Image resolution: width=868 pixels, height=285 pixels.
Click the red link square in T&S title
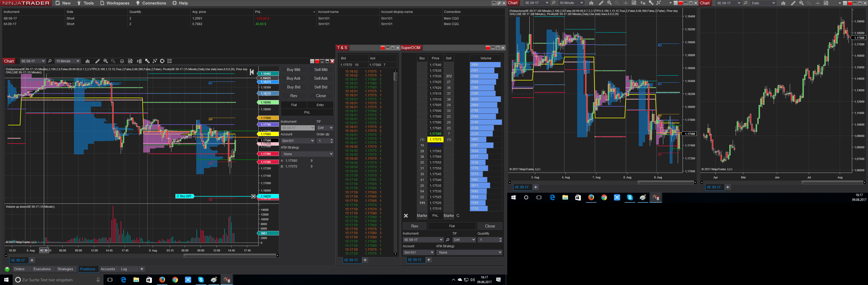tap(382, 48)
